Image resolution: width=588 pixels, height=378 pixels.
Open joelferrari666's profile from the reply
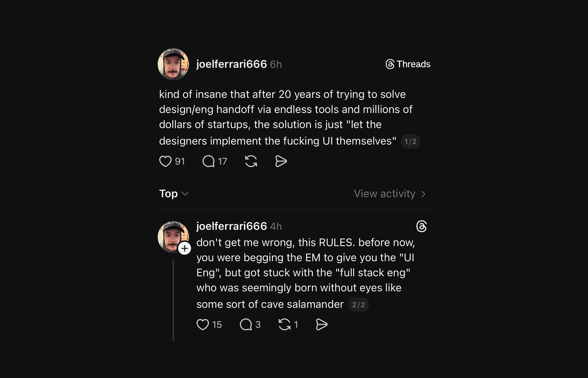click(x=232, y=226)
